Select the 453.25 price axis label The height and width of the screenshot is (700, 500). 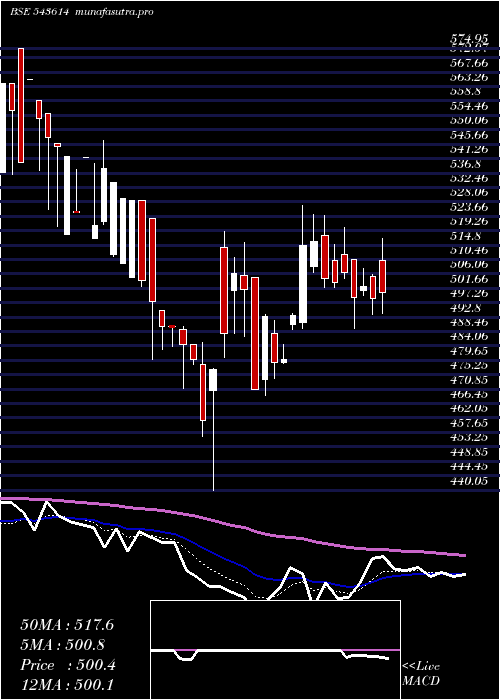469,437
